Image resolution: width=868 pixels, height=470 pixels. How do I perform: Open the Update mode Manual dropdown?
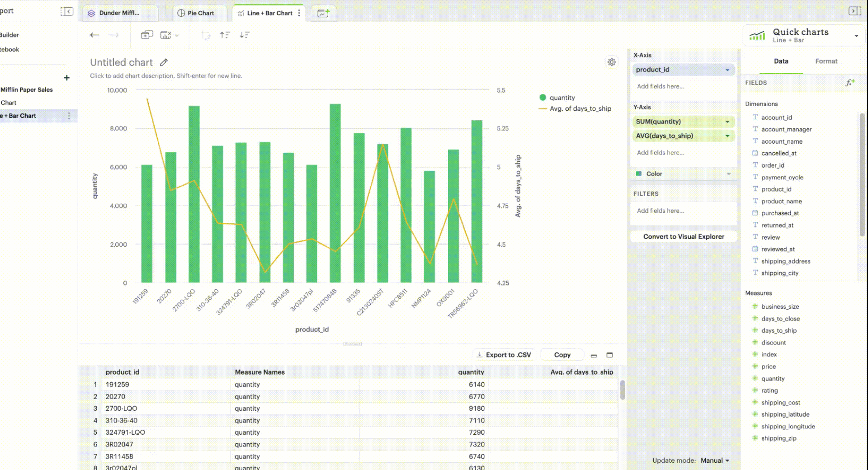715,461
